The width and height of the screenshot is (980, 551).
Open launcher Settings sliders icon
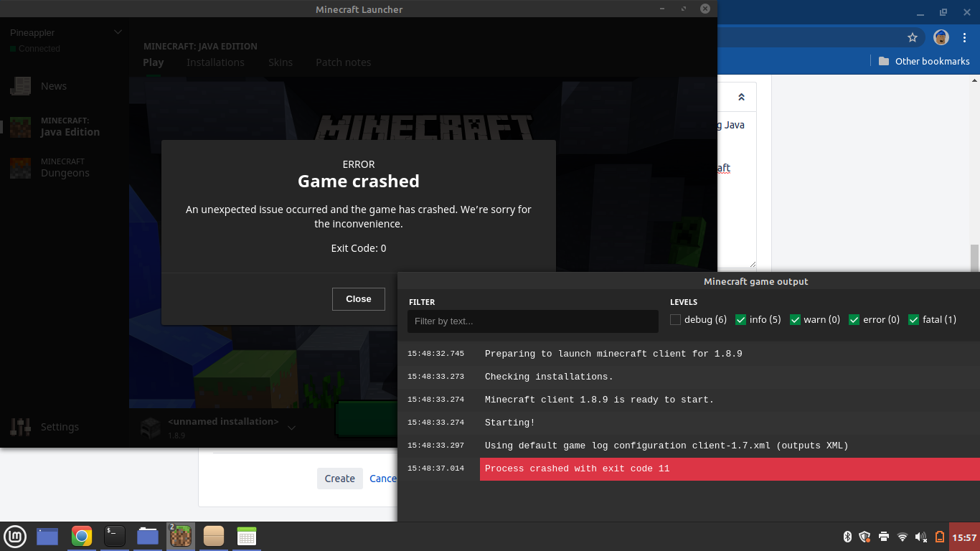(x=20, y=427)
